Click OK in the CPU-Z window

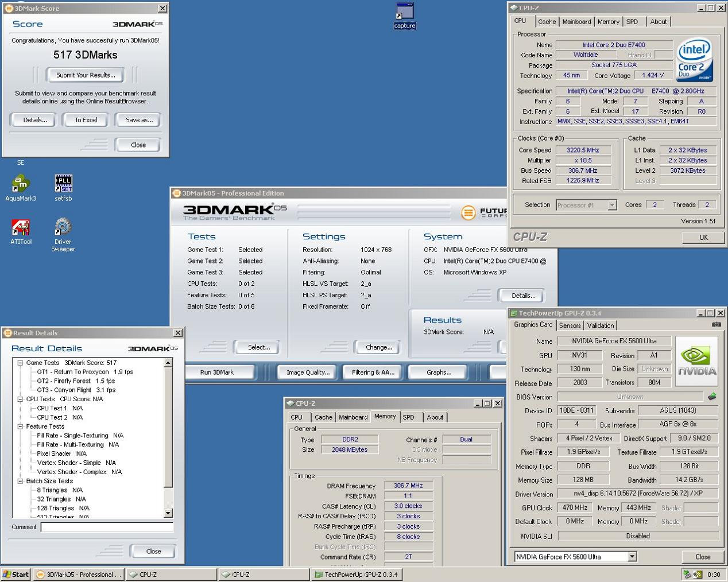pyautogui.click(x=704, y=237)
